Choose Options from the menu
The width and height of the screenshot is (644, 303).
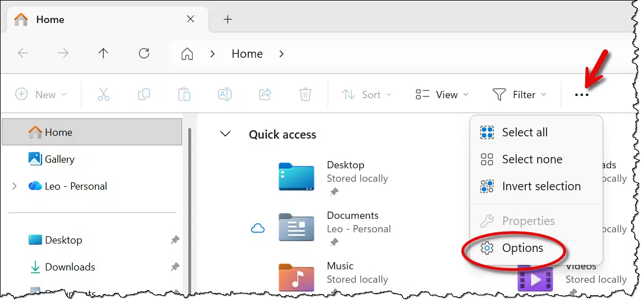[x=522, y=248]
